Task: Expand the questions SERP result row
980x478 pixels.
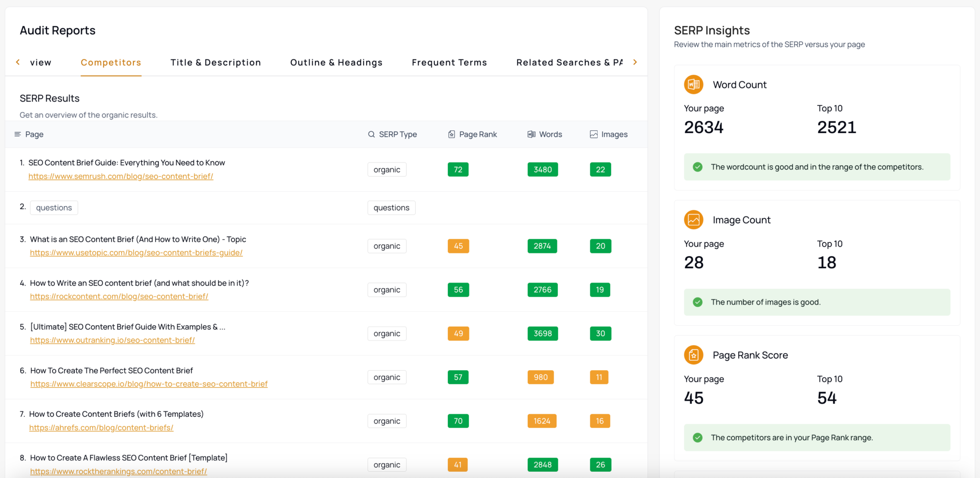Action: point(54,207)
